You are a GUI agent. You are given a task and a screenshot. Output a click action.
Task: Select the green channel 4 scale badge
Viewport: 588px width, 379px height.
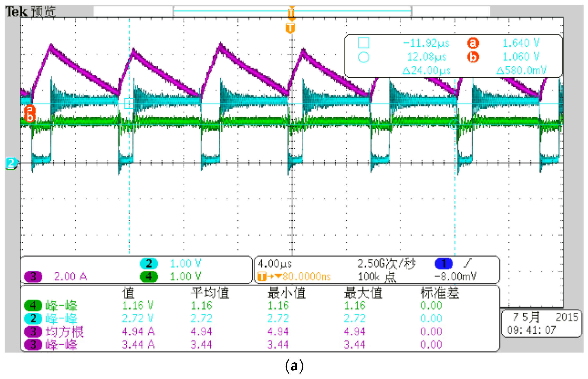coord(149,277)
